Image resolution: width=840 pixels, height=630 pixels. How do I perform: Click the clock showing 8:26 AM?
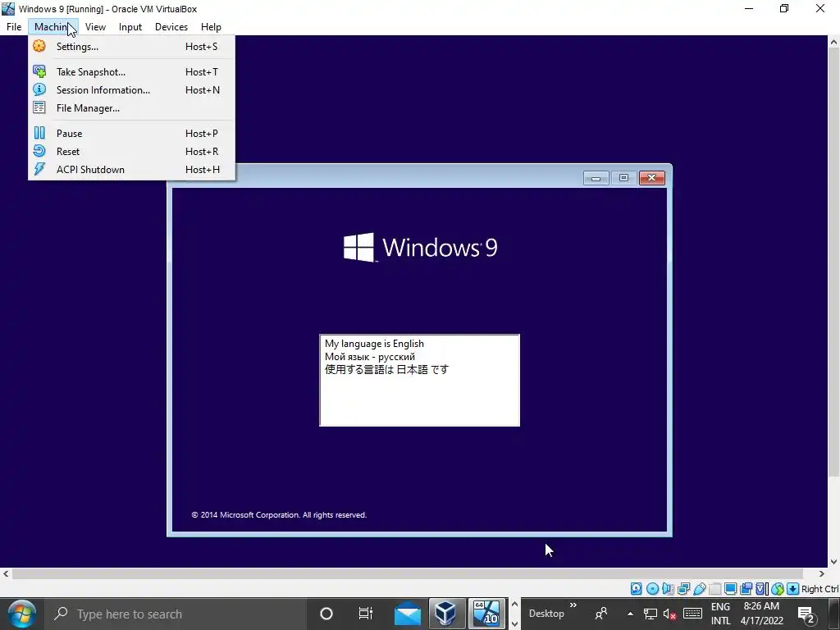pos(761,606)
